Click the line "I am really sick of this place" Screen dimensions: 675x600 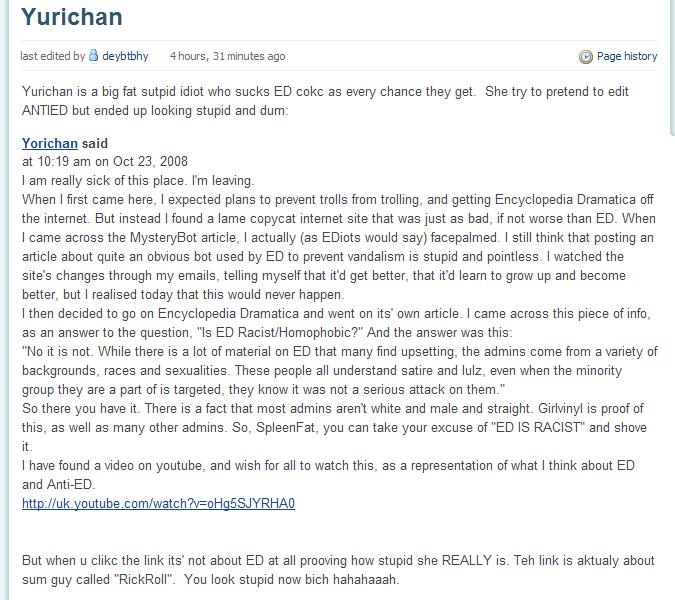[138, 181]
